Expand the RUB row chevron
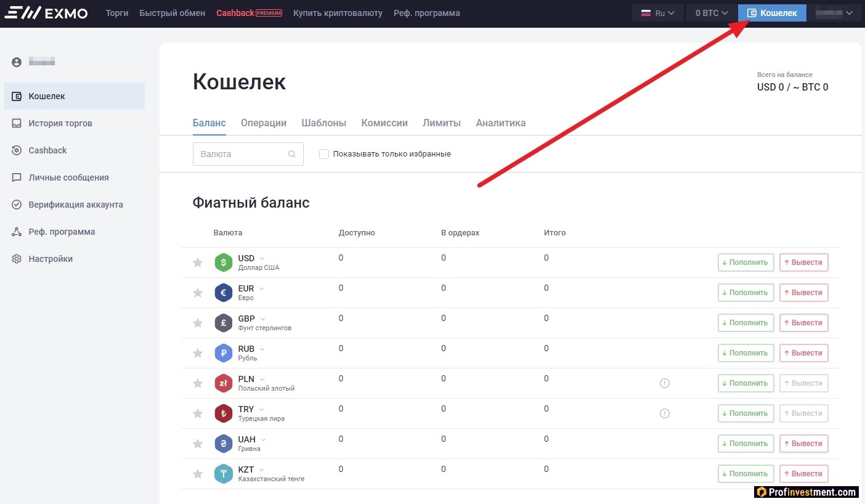The width and height of the screenshot is (865, 504). 262,349
